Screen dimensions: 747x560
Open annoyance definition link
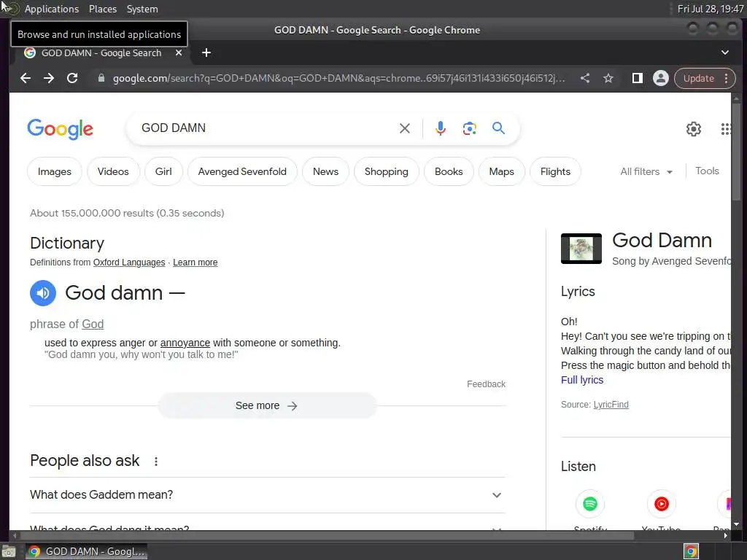coord(185,343)
